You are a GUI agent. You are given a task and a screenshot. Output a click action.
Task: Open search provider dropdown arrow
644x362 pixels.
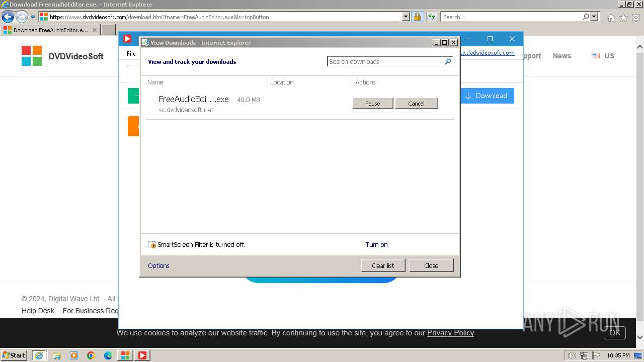coord(595,17)
